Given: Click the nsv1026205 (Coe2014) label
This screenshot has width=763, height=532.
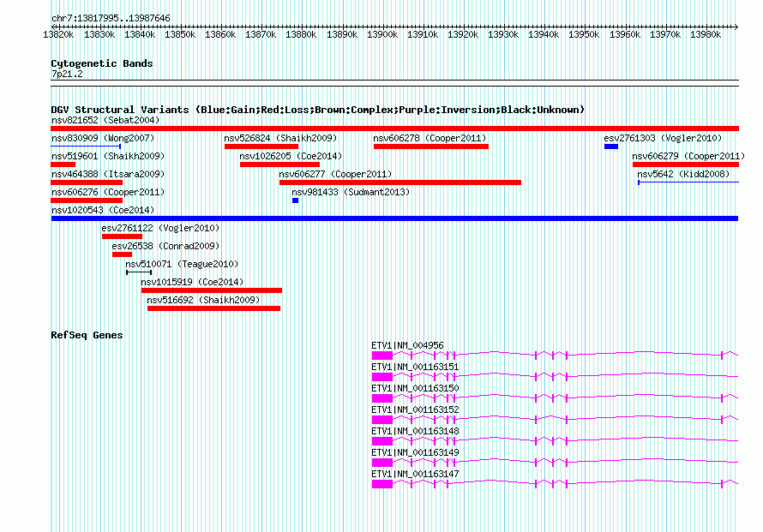Looking at the screenshot, I should 291,156.
